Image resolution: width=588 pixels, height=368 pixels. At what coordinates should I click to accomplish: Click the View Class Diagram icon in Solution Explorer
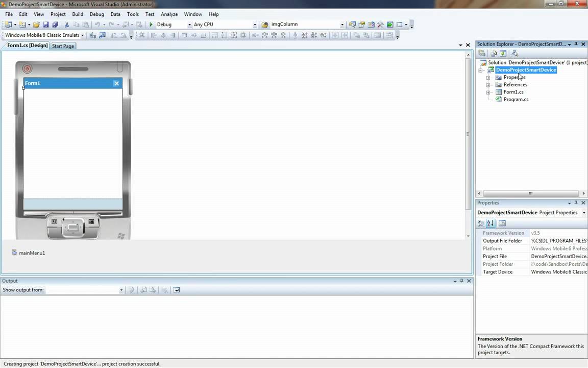514,53
